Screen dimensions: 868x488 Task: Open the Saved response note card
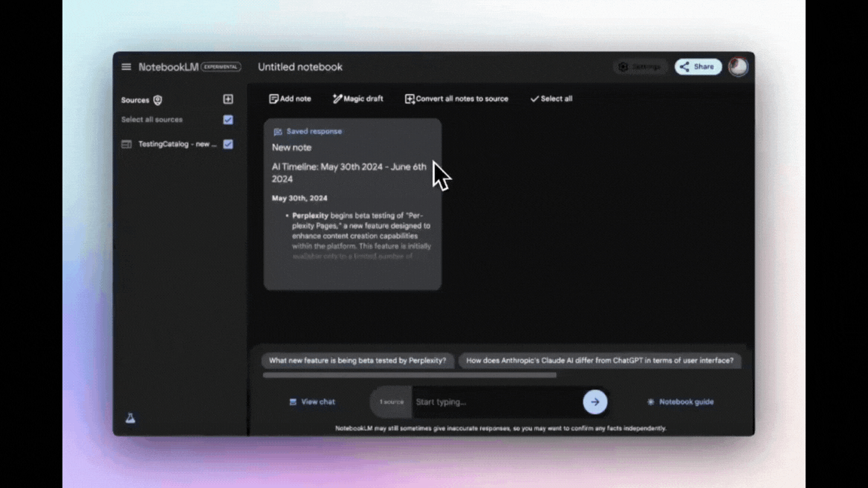[353, 204]
